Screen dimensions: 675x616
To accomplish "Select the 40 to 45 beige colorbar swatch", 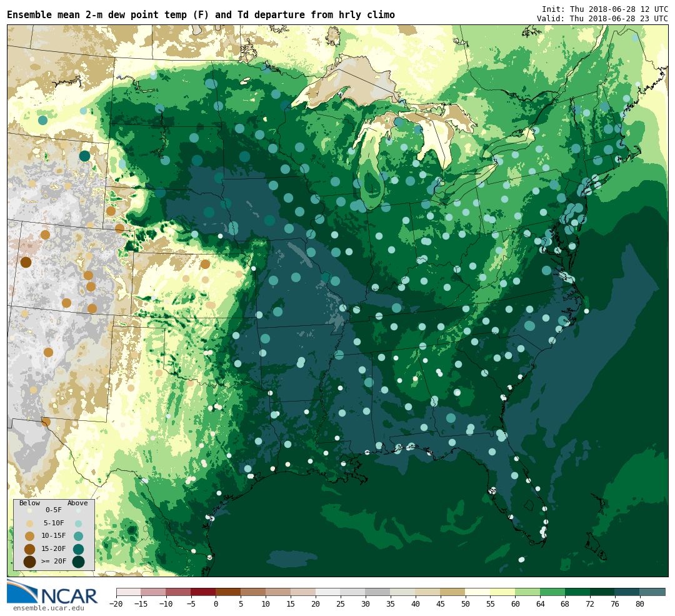I will 428,592.
